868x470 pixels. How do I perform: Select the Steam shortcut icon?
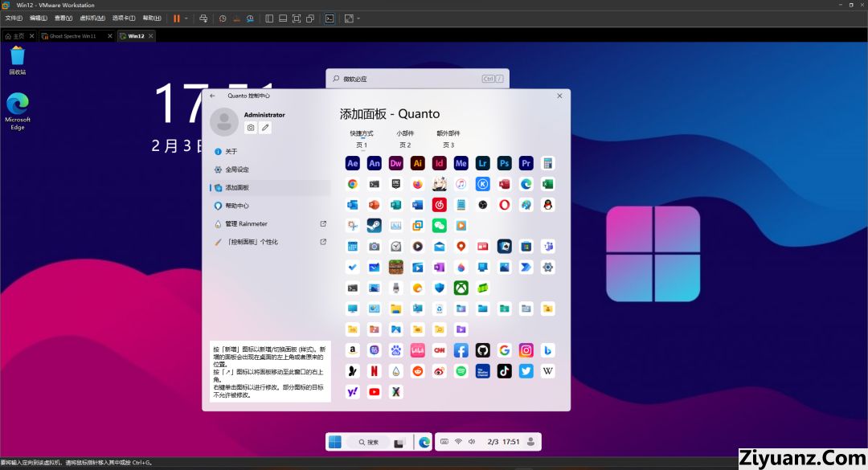coord(374,226)
